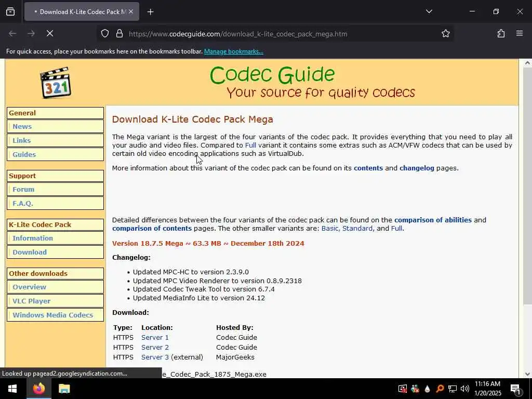Click the Firefox taskbar icon
The height and width of the screenshot is (399, 532).
pyautogui.click(x=38, y=389)
